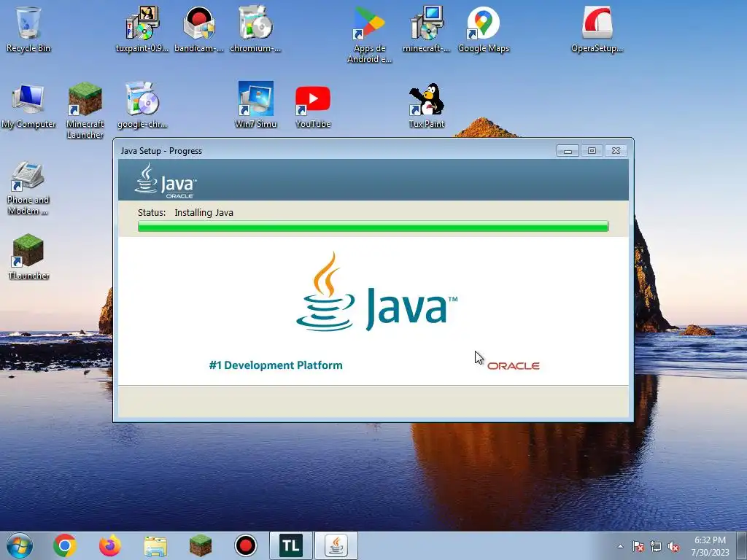Open the Win7 Simu shortcut
747x560 pixels.
point(256,106)
